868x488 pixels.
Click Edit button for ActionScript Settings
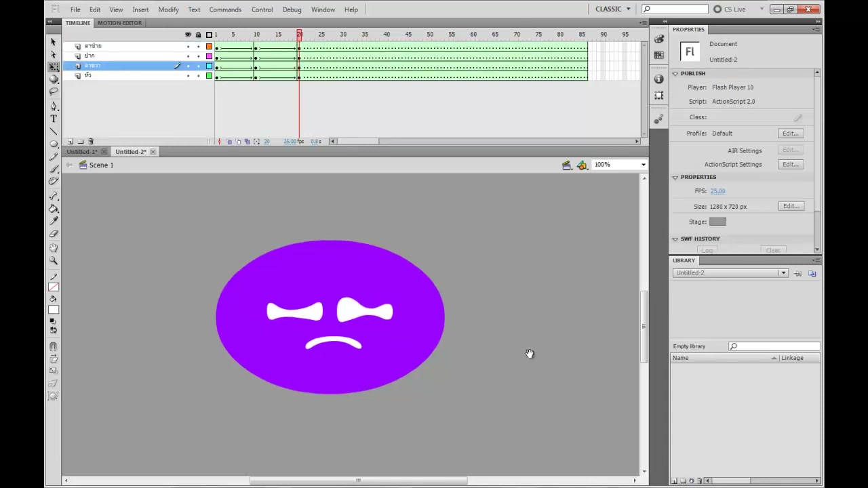(791, 164)
